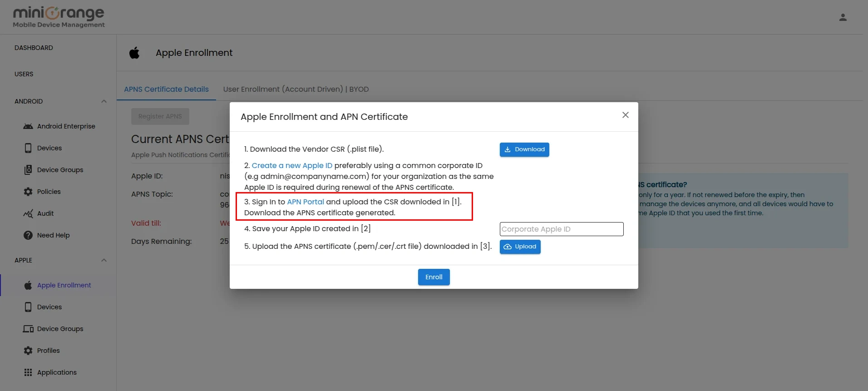This screenshot has width=868, height=391.
Task: Open the USERS menu item
Action: [x=24, y=74]
